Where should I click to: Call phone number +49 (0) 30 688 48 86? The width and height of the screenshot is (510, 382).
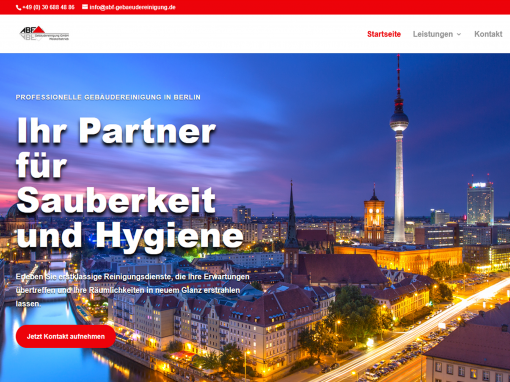(48, 7)
